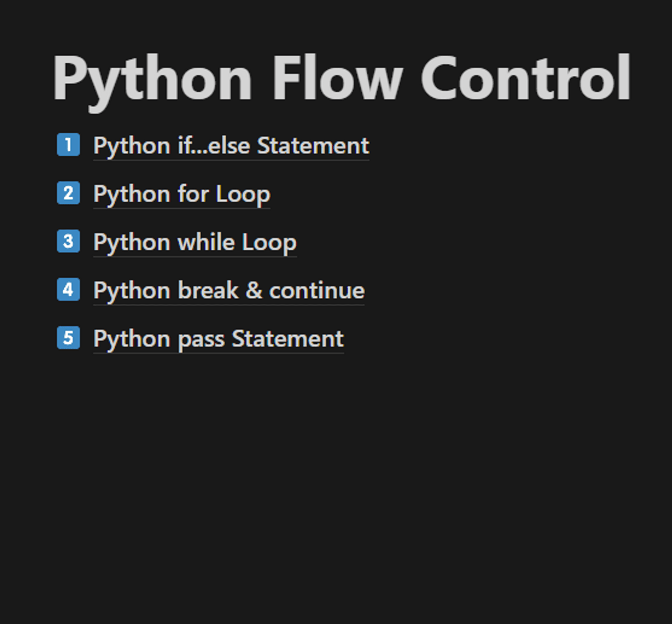Select the icon beside the while Loop entry
The height and width of the screenshot is (624, 672).
pos(68,241)
